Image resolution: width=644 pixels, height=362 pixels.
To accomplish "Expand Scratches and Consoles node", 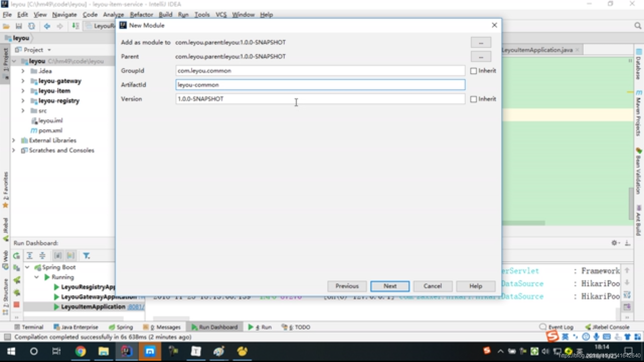I will [14, 150].
